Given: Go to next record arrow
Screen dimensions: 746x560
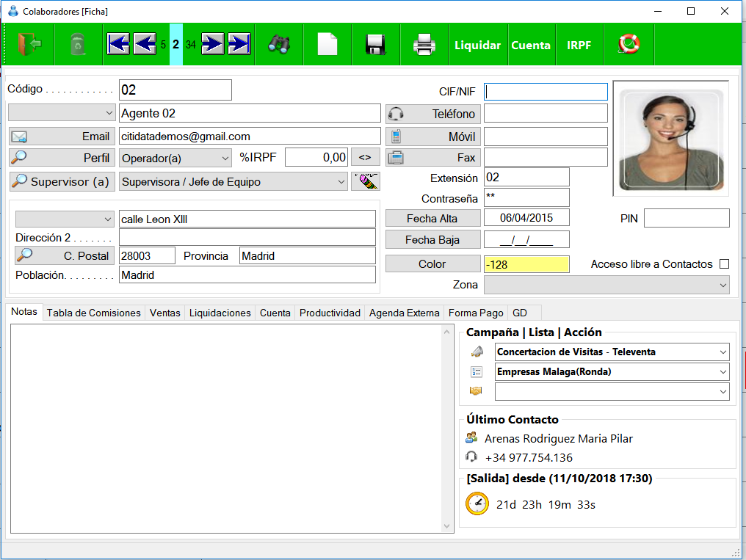Looking at the screenshot, I should click(x=213, y=45).
